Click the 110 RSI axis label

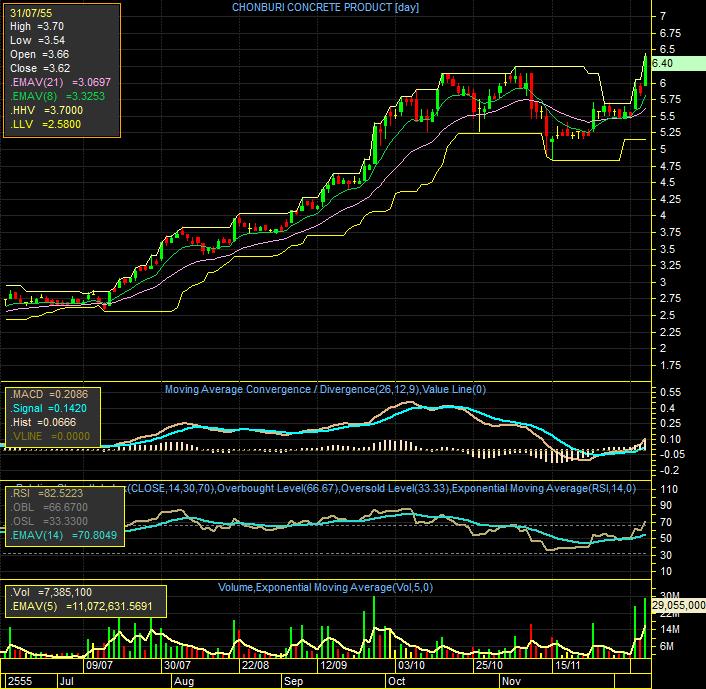669,490
